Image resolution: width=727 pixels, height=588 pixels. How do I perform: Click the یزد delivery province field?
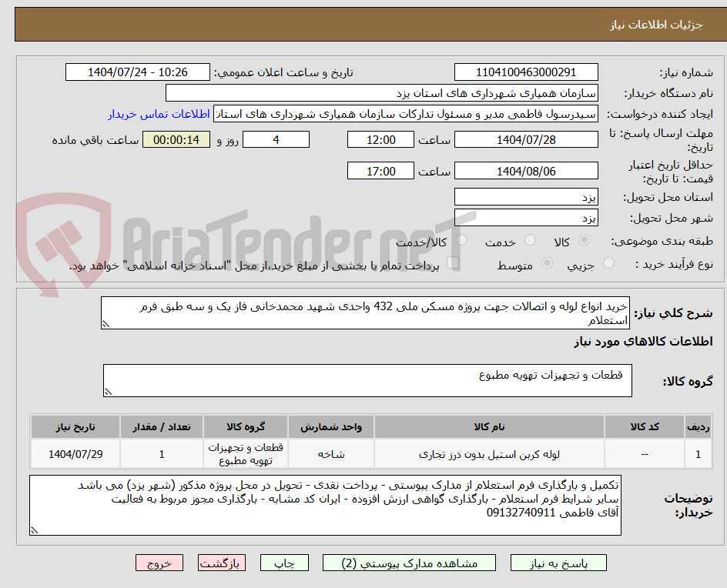coord(526,196)
